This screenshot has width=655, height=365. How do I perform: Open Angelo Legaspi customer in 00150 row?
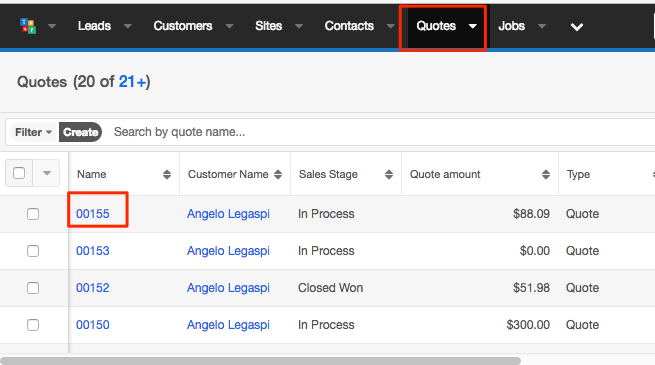tap(228, 325)
